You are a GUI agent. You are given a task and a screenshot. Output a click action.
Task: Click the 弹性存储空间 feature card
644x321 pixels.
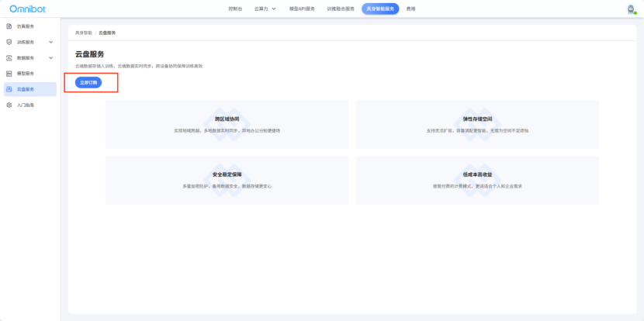click(x=477, y=124)
